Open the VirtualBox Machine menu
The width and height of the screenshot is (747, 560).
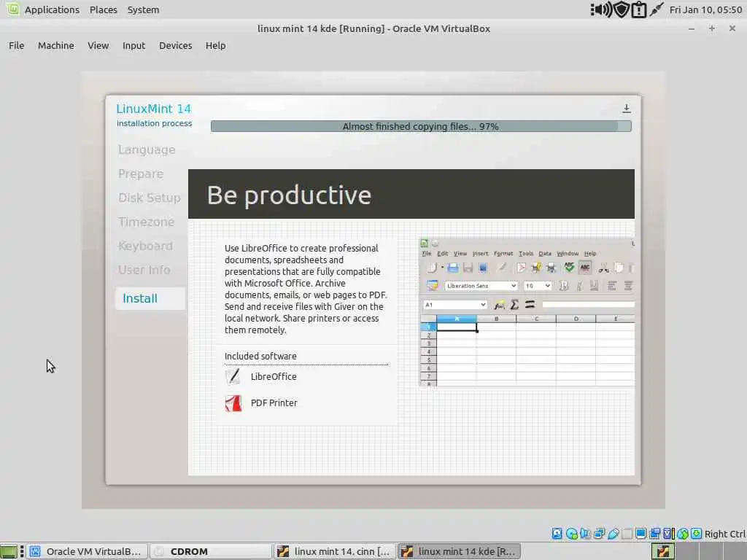(x=55, y=45)
